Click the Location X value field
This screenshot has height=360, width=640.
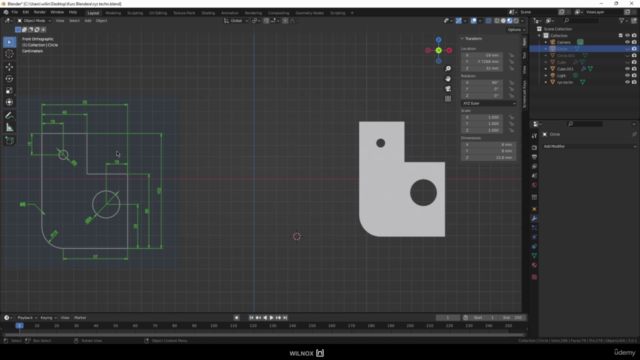click(x=482, y=56)
